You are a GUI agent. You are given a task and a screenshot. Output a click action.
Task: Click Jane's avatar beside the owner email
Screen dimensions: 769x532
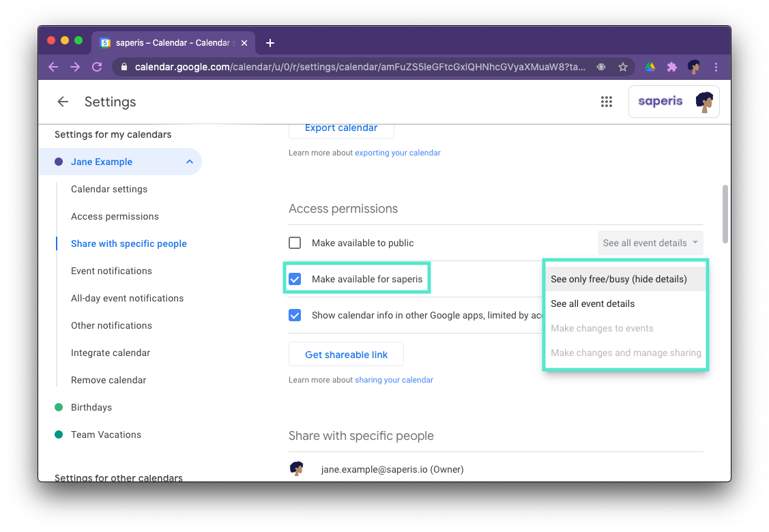pyautogui.click(x=297, y=469)
